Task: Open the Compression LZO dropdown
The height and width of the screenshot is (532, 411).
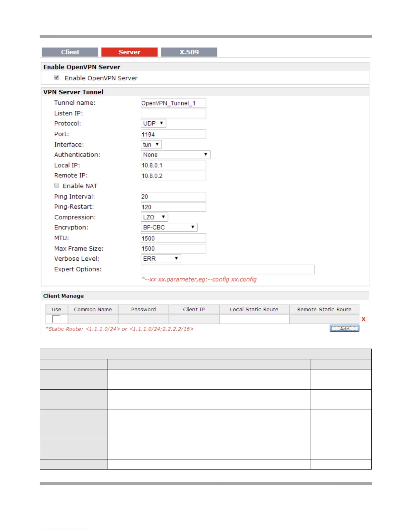Action: (x=154, y=217)
